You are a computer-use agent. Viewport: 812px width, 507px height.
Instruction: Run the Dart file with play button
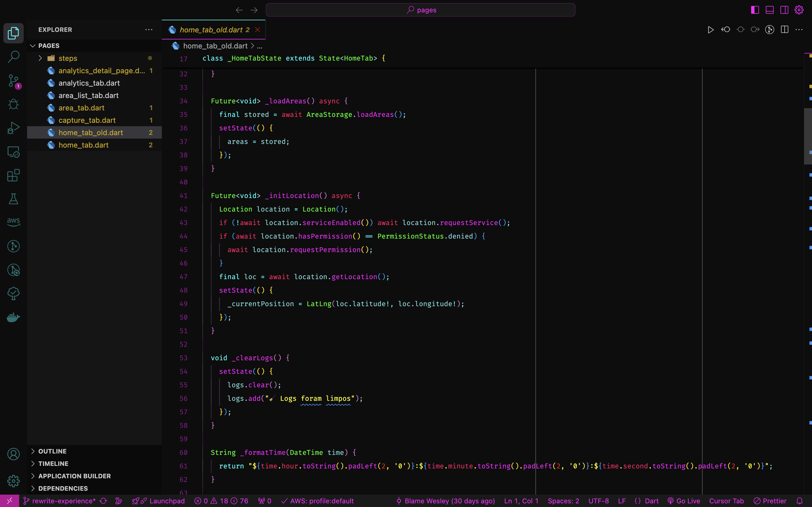(x=710, y=30)
